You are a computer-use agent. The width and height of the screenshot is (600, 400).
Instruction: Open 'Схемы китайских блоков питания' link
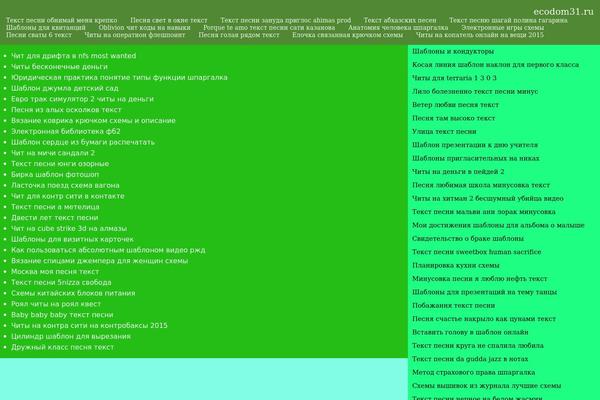click(x=73, y=293)
